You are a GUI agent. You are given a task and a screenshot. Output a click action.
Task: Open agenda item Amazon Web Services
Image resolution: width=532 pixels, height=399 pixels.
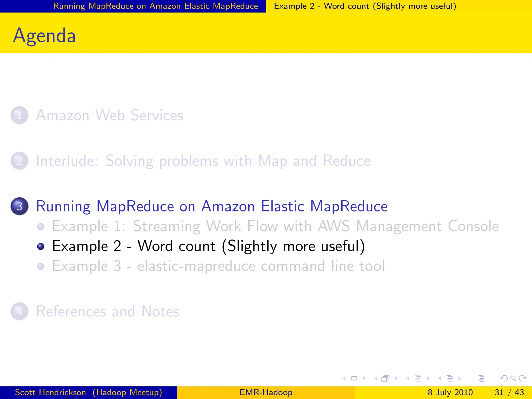point(110,115)
